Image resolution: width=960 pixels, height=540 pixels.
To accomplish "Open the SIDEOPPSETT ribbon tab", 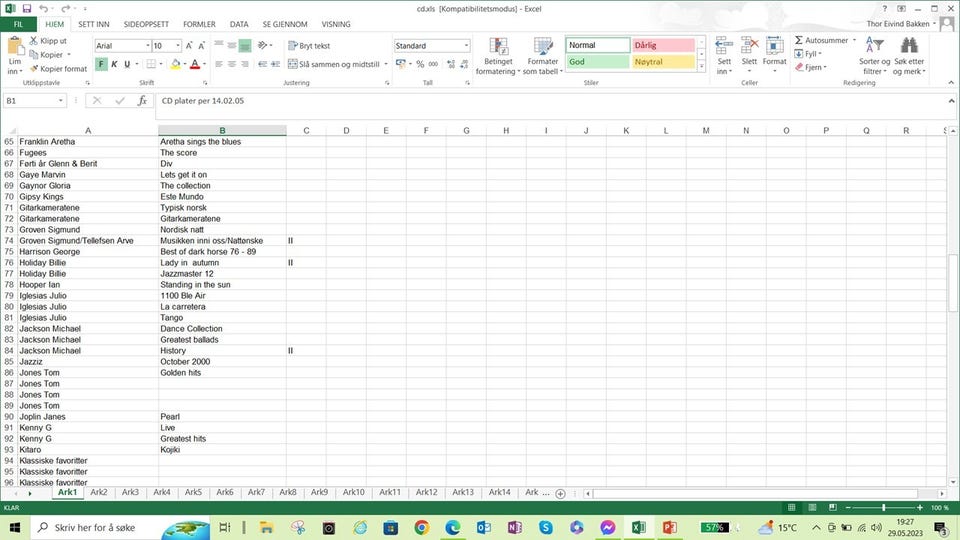I will point(146,24).
